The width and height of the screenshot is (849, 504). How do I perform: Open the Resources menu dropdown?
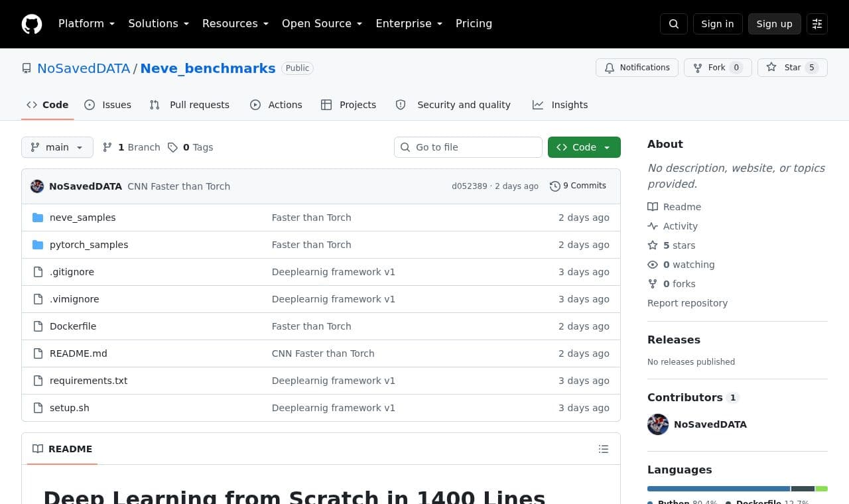click(235, 23)
